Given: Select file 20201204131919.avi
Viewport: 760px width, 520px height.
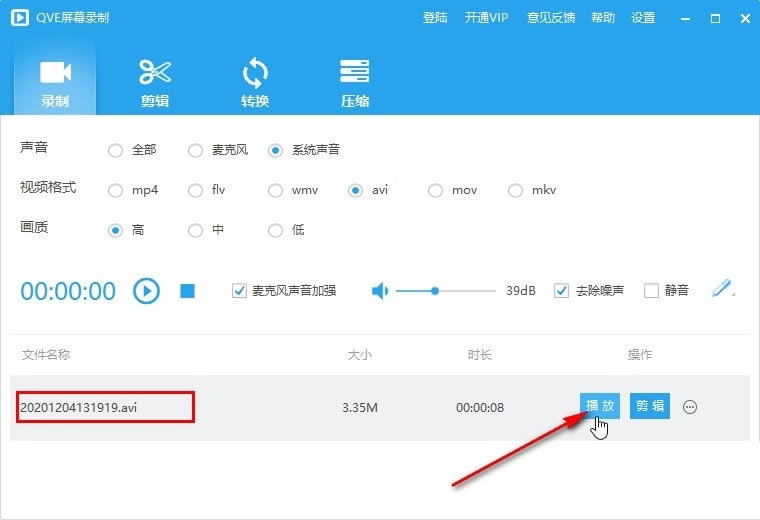Looking at the screenshot, I should [79, 407].
